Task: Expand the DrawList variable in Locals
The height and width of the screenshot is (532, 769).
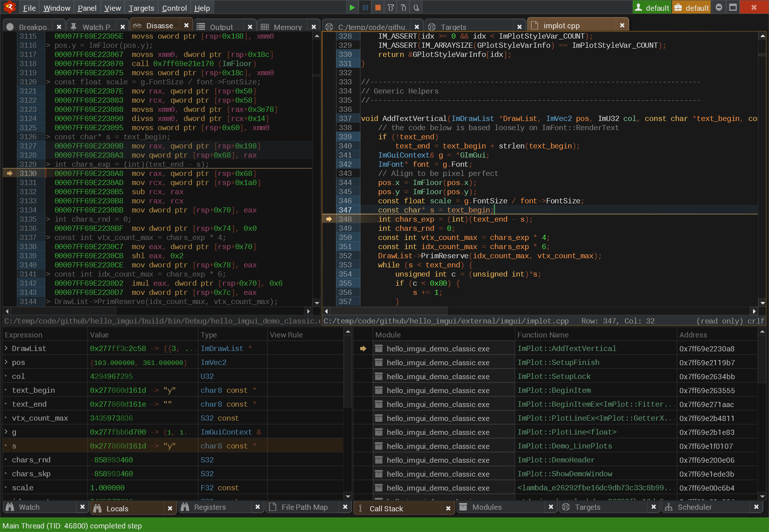Action: [x=6, y=348]
